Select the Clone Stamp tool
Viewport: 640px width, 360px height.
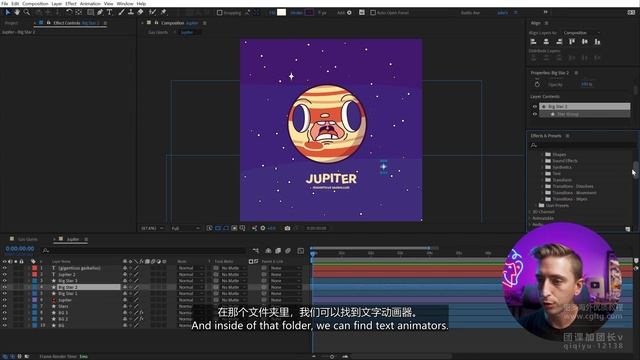pyautogui.click(x=131, y=13)
